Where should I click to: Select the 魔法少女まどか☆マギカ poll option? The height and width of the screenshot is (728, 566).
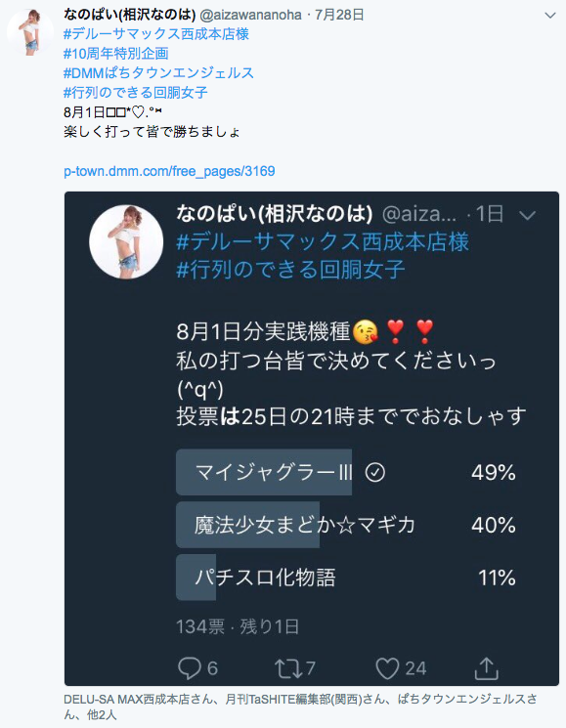tap(346, 525)
